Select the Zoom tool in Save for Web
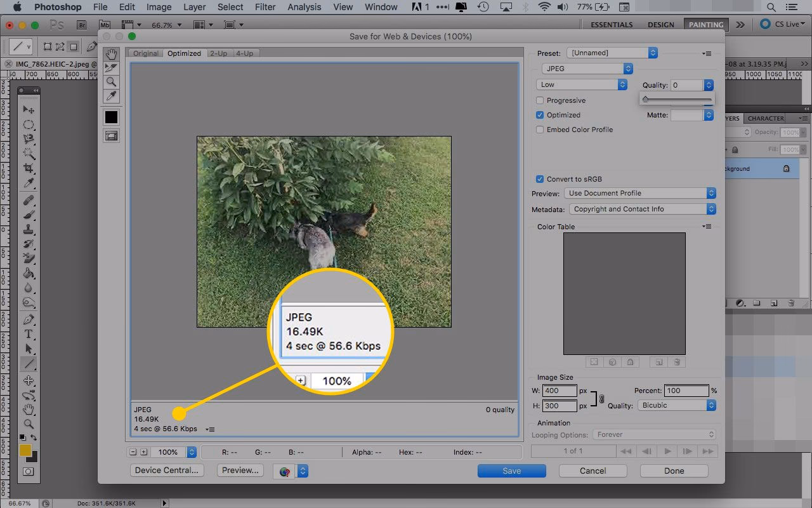 [x=111, y=82]
